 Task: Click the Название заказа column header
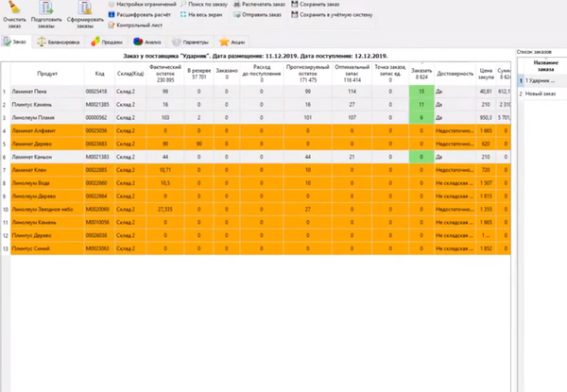545,66
